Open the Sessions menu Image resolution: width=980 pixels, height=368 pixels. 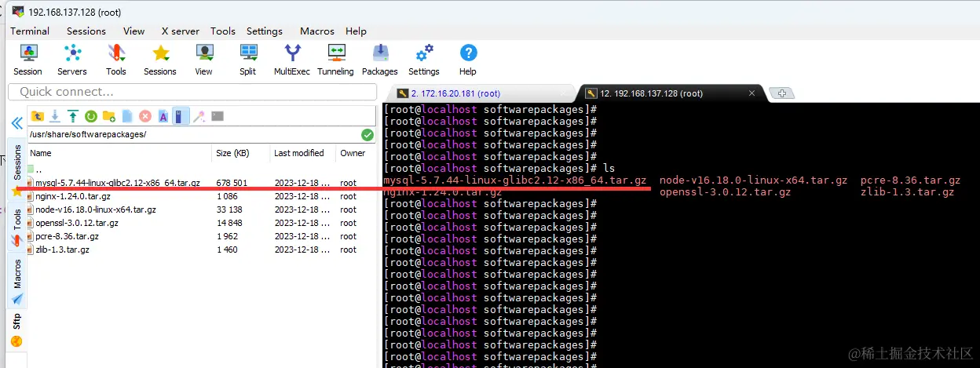86,31
